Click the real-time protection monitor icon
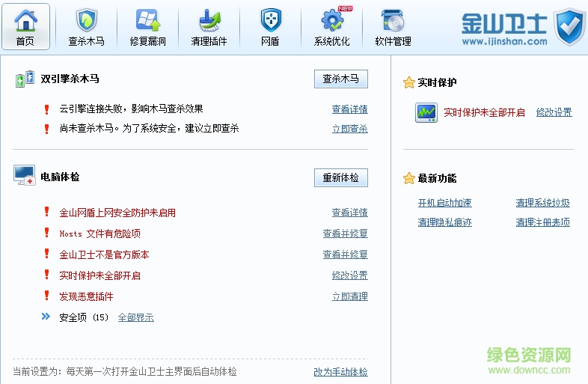The height and width of the screenshot is (384, 588). (x=426, y=113)
